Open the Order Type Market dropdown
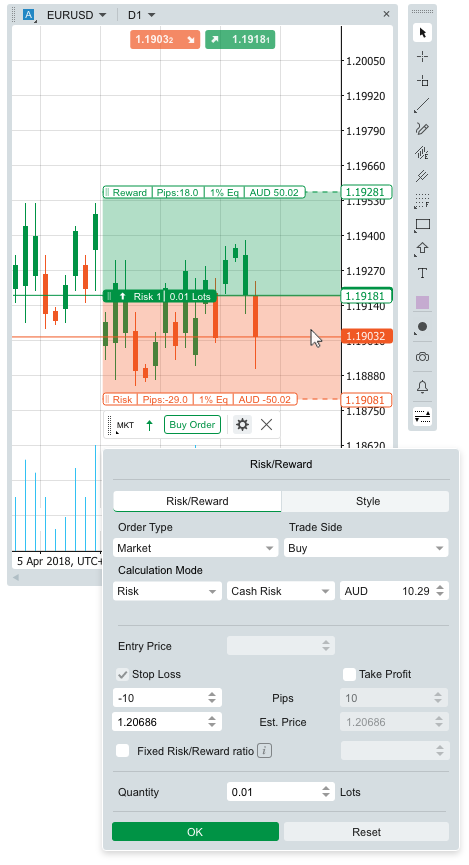Viewport: 469px width, 865px height. point(195,548)
